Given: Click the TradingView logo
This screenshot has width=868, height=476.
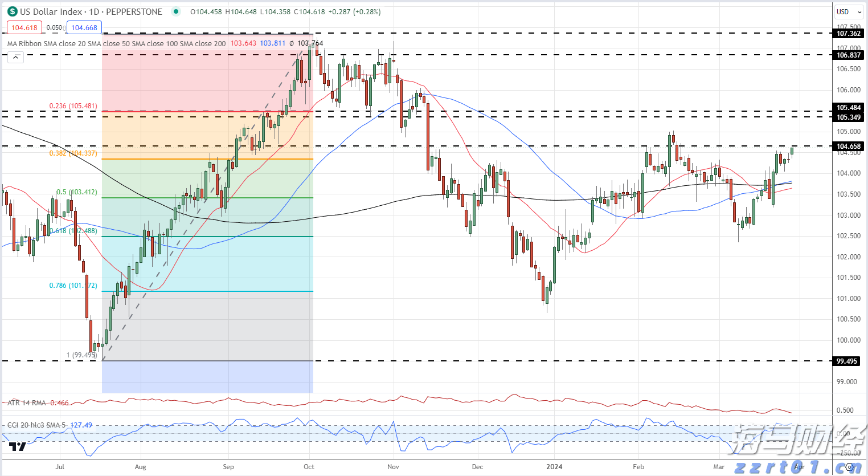Looking at the screenshot, I should [18, 446].
